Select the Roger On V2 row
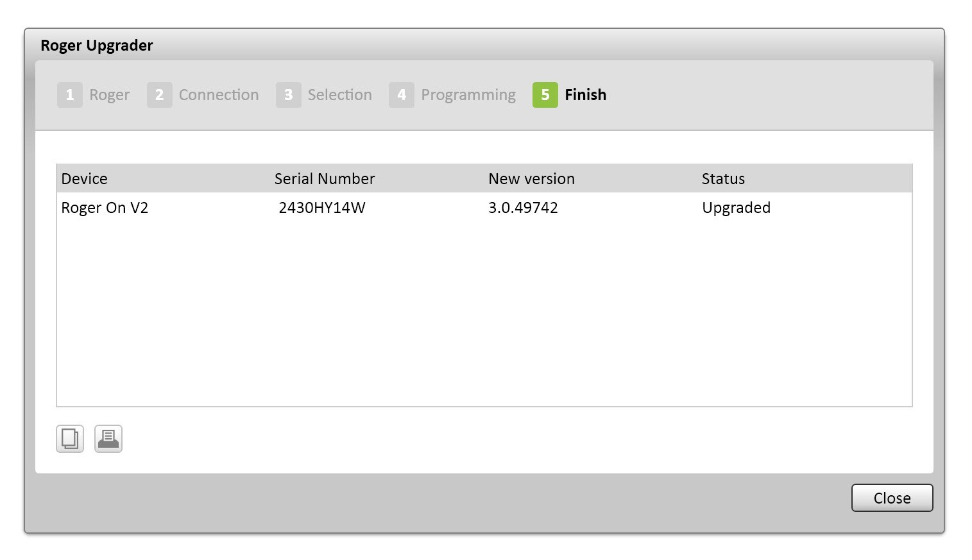The width and height of the screenshot is (972, 560). tap(484, 208)
